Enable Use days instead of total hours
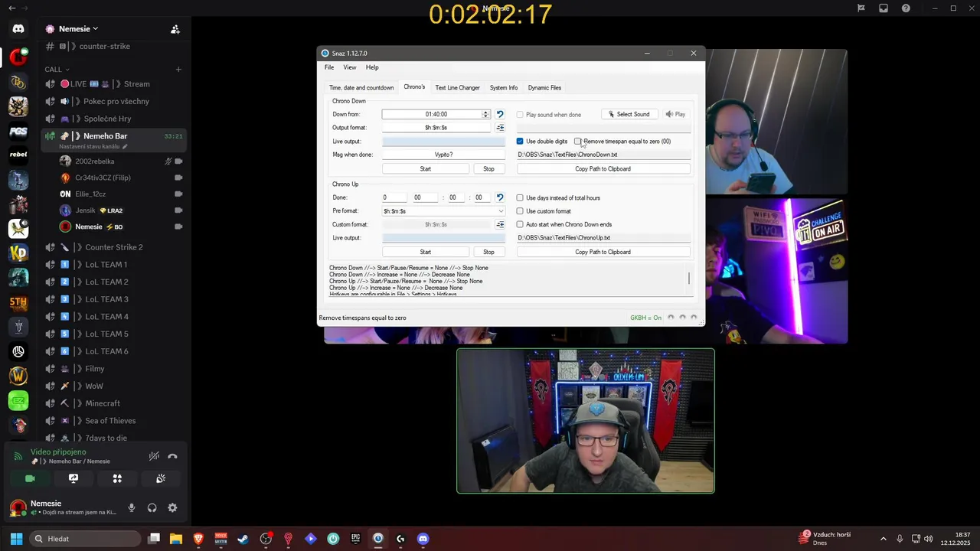This screenshot has height=551, width=980. tap(520, 197)
